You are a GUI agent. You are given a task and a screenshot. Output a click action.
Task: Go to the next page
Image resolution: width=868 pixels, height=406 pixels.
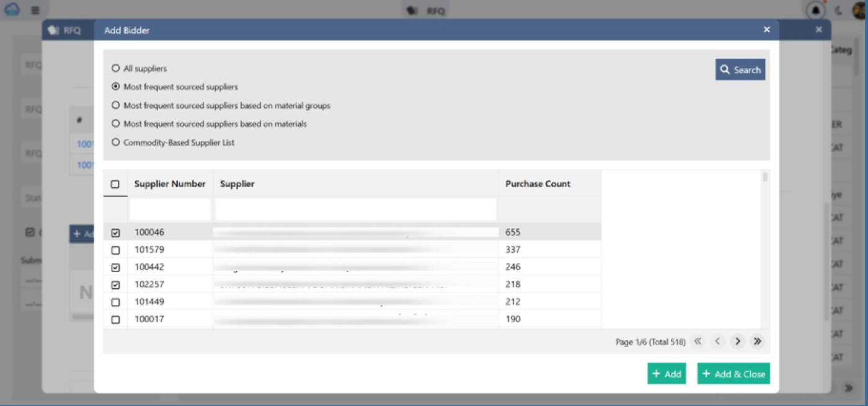click(737, 342)
